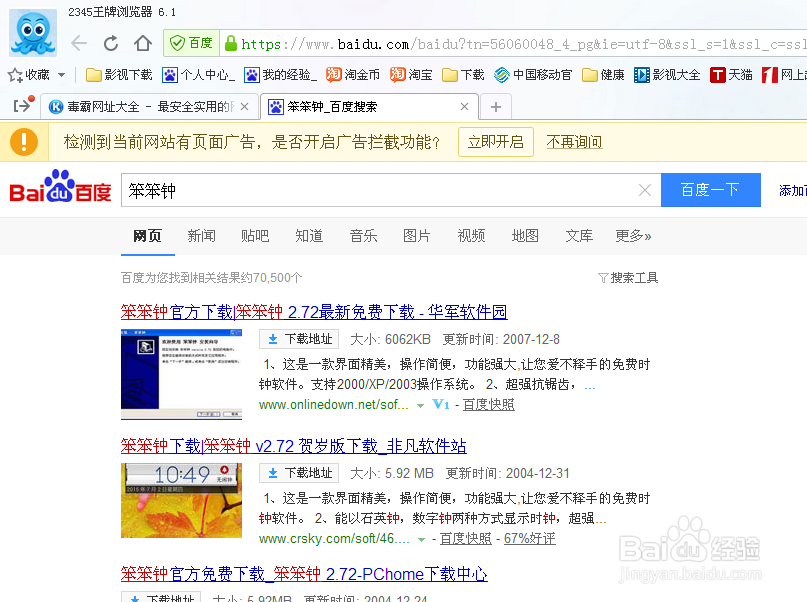
Task: Click the installer screenshot thumbnail
Action: pyautogui.click(x=181, y=375)
